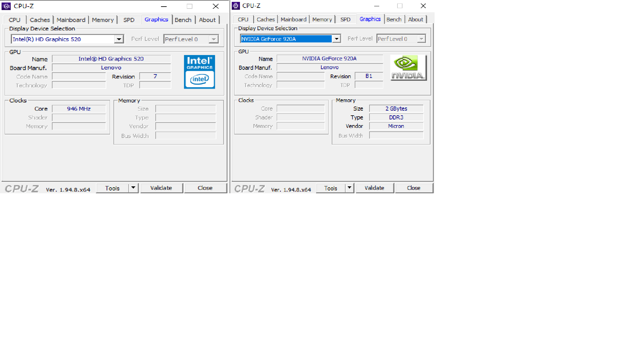Minimize the right CPU-Z window
This screenshot has height=362, width=644.
377,6
